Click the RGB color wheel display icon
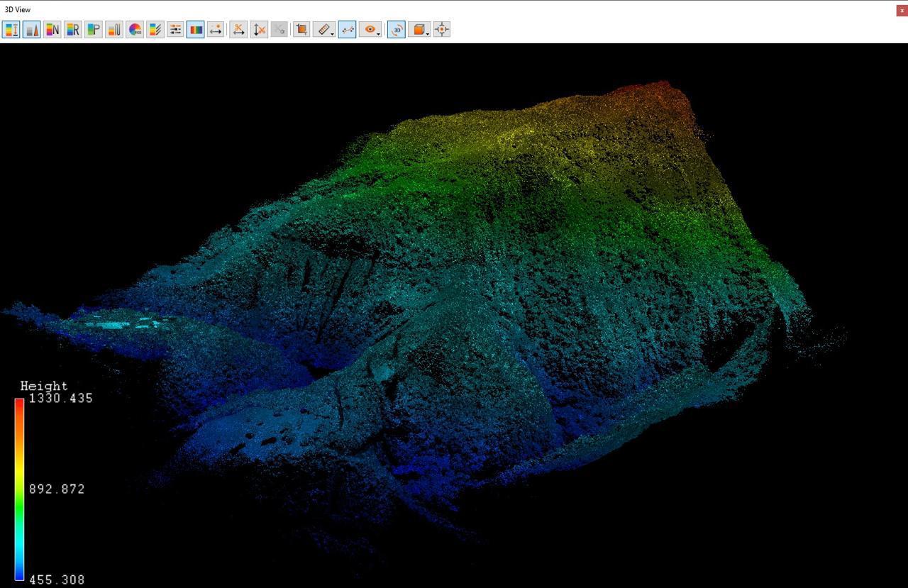908x588 pixels. point(135,29)
